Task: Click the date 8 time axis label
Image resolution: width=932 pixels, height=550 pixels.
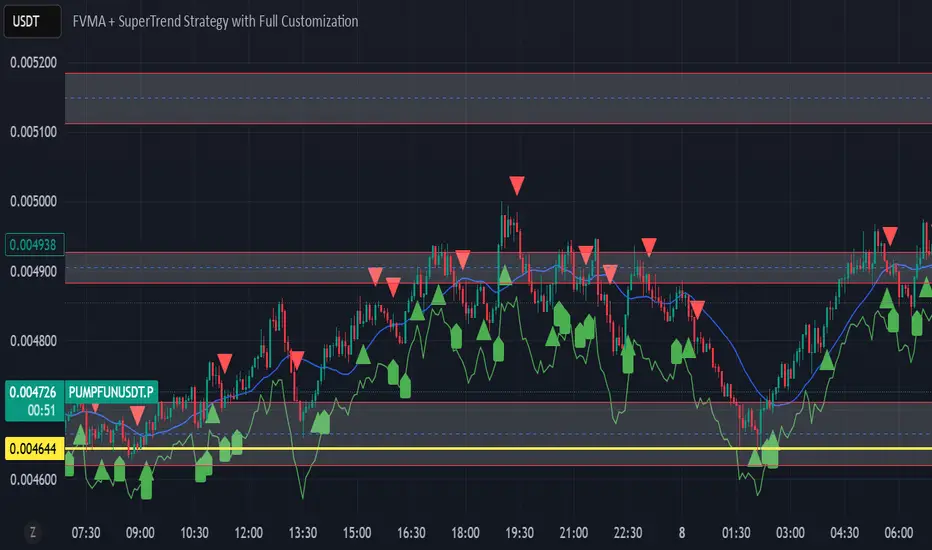Action: [x=682, y=533]
